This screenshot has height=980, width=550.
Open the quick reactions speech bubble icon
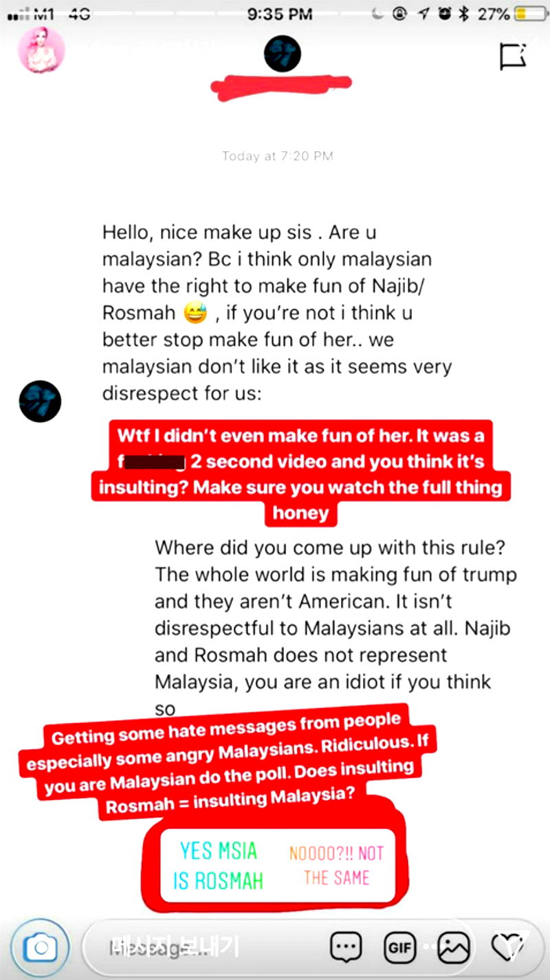(346, 948)
